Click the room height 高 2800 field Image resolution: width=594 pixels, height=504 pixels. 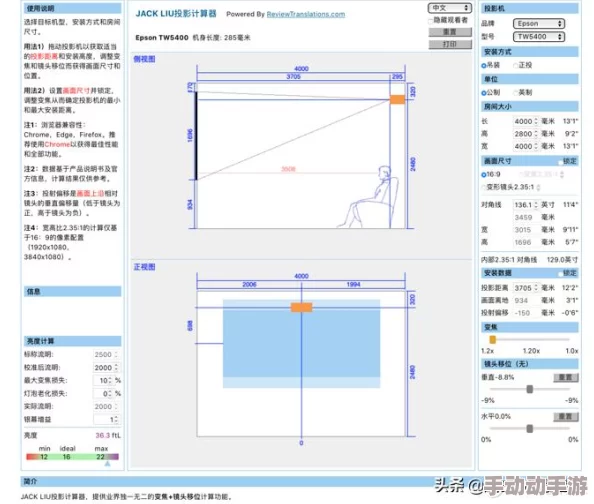[x=525, y=134]
